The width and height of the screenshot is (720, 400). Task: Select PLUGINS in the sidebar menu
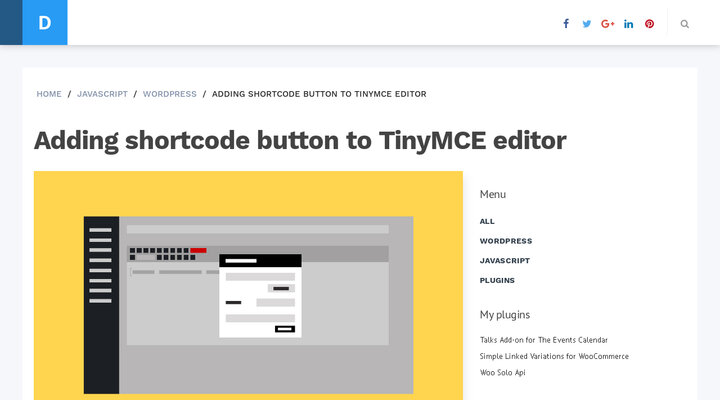497,281
